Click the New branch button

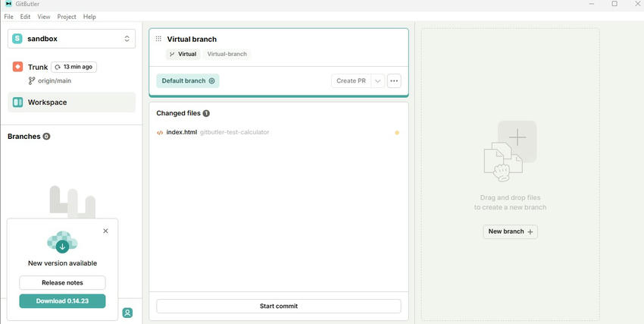pyautogui.click(x=510, y=231)
